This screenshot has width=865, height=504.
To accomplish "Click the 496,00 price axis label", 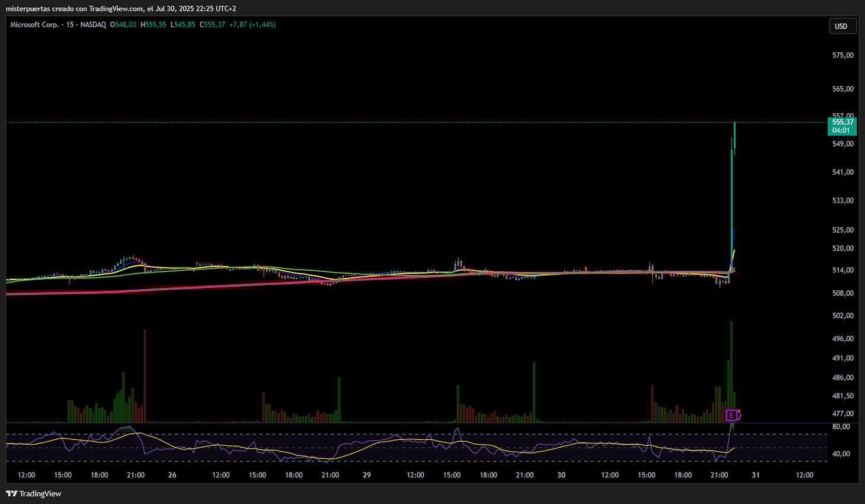I will click(x=843, y=339).
